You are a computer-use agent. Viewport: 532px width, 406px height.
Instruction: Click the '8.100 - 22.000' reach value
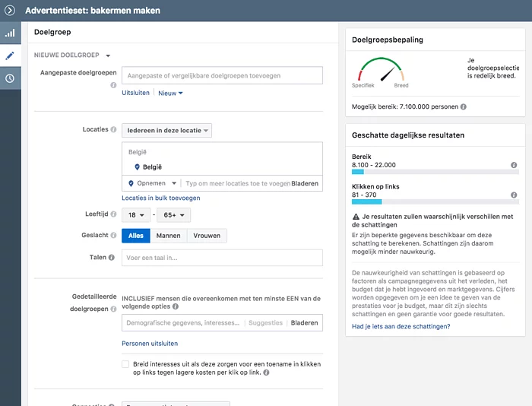374,165
